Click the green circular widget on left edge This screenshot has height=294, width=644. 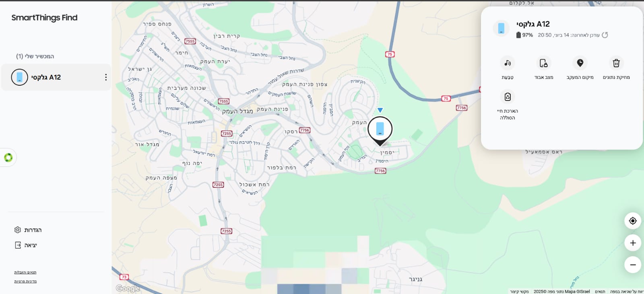tap(8, 157)
